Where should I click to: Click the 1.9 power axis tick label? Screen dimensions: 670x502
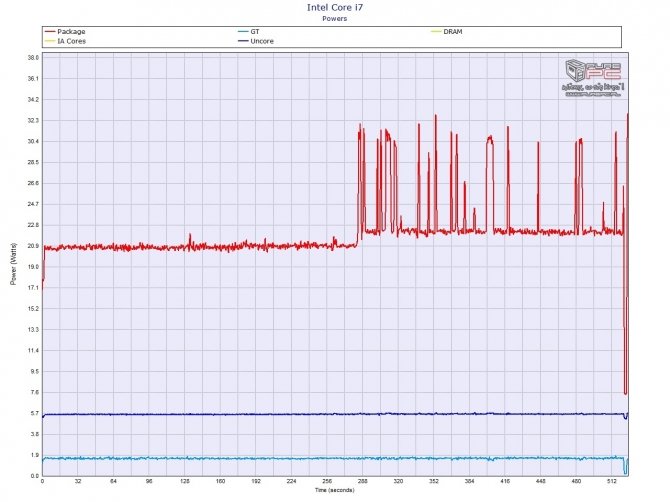(x=35, y=455)
